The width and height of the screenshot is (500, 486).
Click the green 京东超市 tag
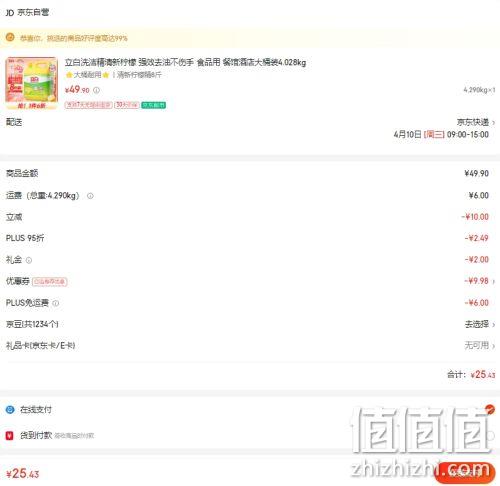[153, 105]
